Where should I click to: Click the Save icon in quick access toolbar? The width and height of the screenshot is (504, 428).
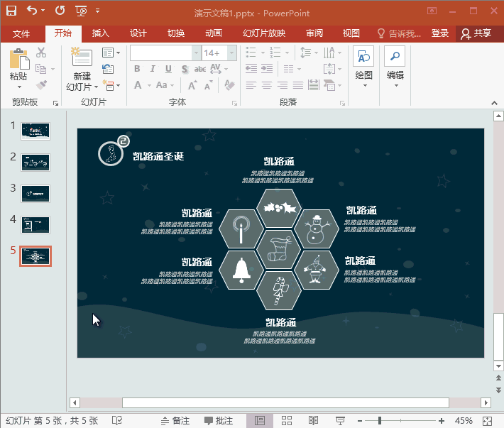click(x=11, y=11)
